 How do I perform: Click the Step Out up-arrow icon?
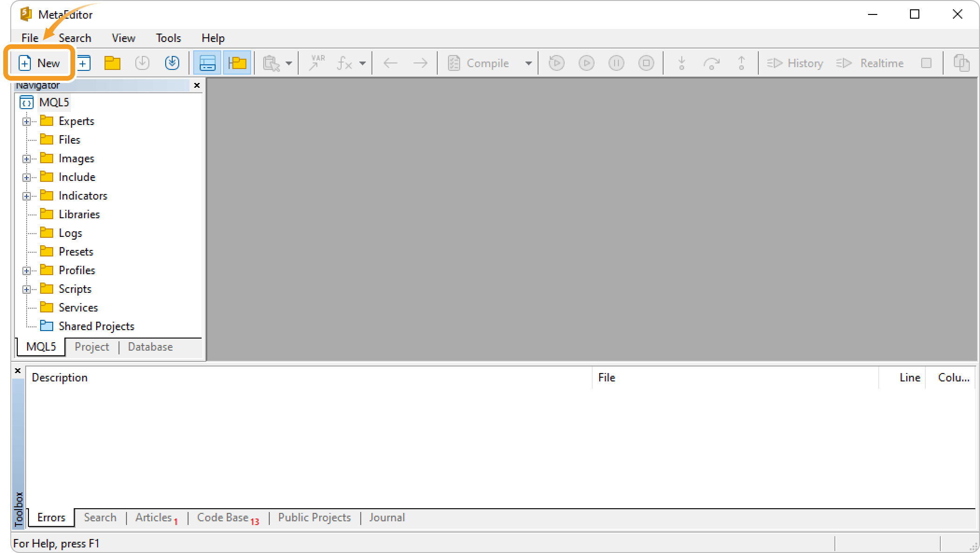742,63
